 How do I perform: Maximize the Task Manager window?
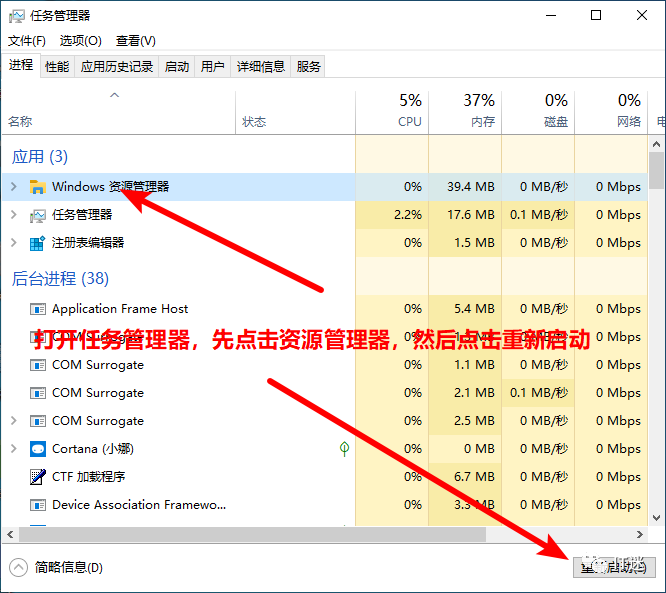click(596, 16)
